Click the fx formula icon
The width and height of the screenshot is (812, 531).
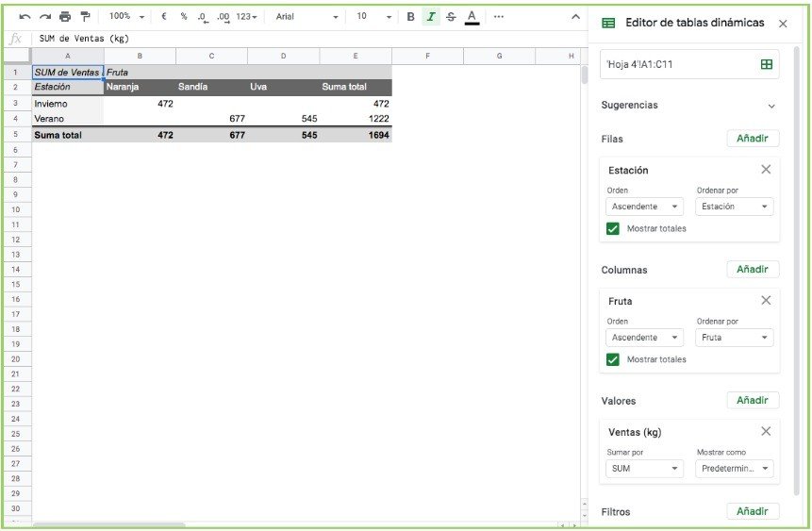click(15, 39)
